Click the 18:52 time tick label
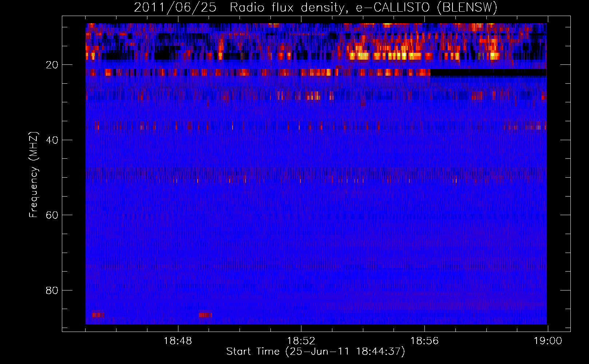Viewport: 589px width, 364px height. coord(301,341)
